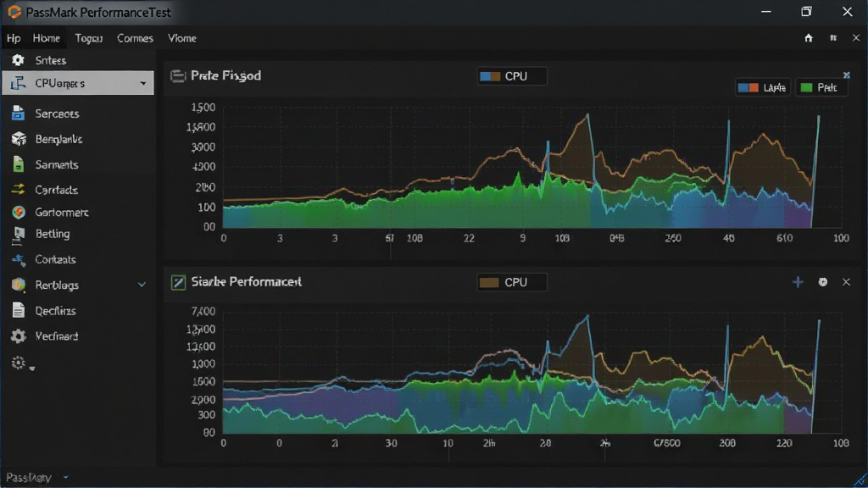This screenshot has width=868, height=488.
Task: Expand the CPUomprs dropdown arrow
Action: pos(142,84)
